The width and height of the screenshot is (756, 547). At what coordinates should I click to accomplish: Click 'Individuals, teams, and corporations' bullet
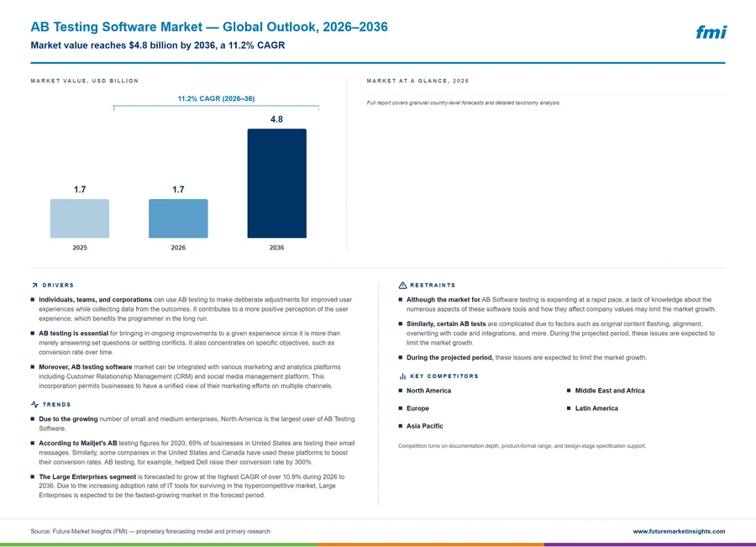195,308
